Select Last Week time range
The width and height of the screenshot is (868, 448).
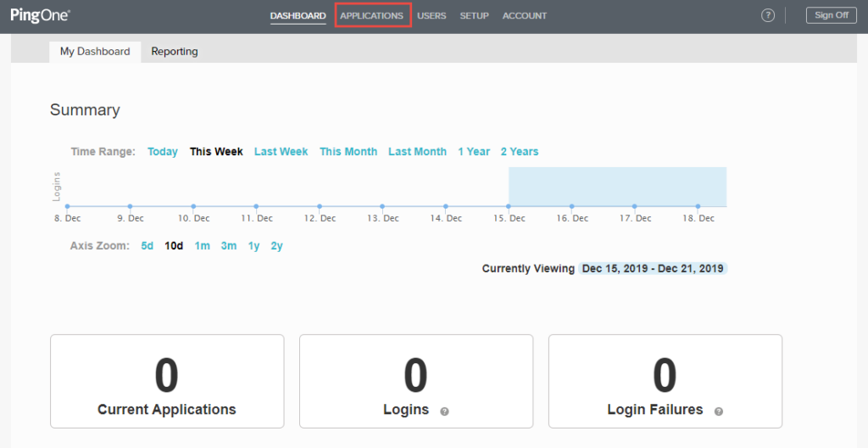281,152
